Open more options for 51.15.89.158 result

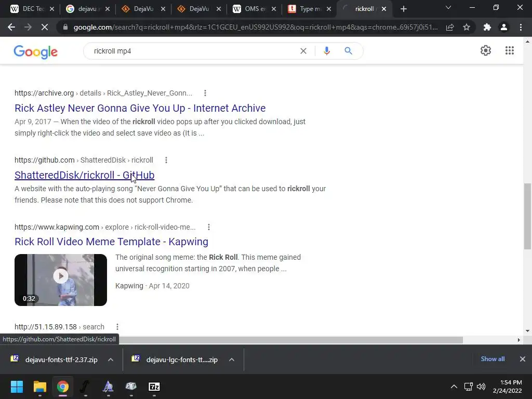(x=117, y=327)
